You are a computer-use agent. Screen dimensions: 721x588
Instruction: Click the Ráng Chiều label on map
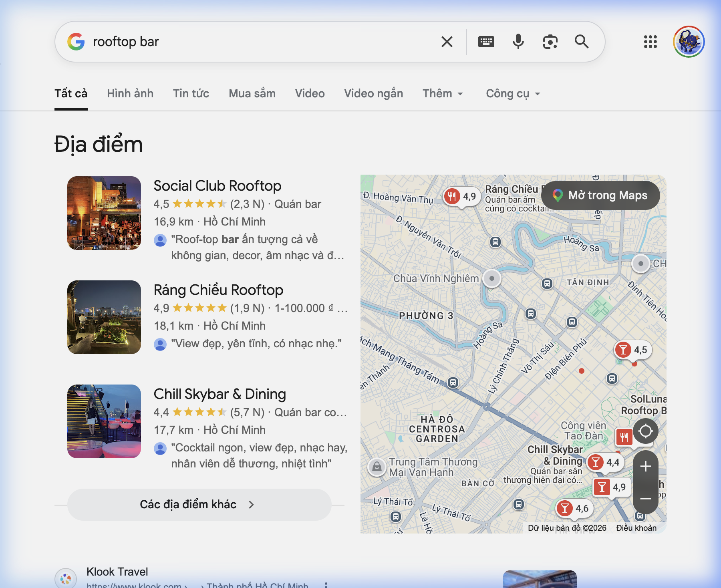click(x=512, y=189)
